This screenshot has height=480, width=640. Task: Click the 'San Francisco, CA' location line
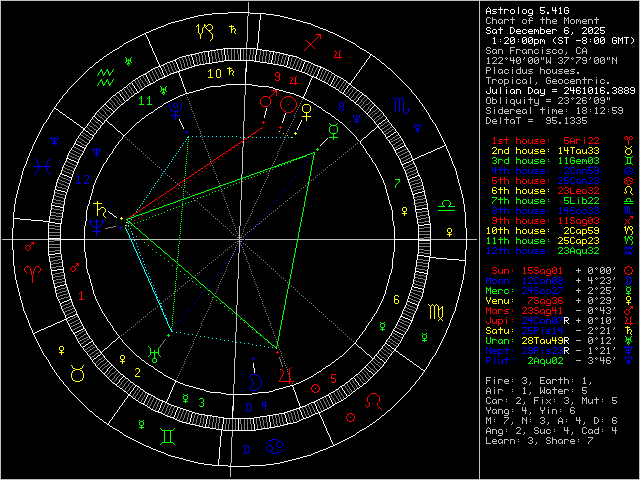pos(536,51)
